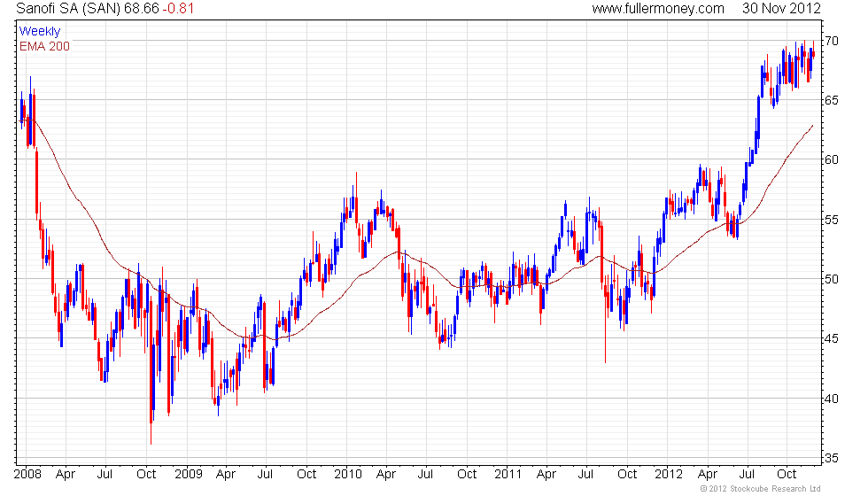
Task: Click the Sanofi SA (SAN) title
Action: pyautogui.click(x=69, y=8)
